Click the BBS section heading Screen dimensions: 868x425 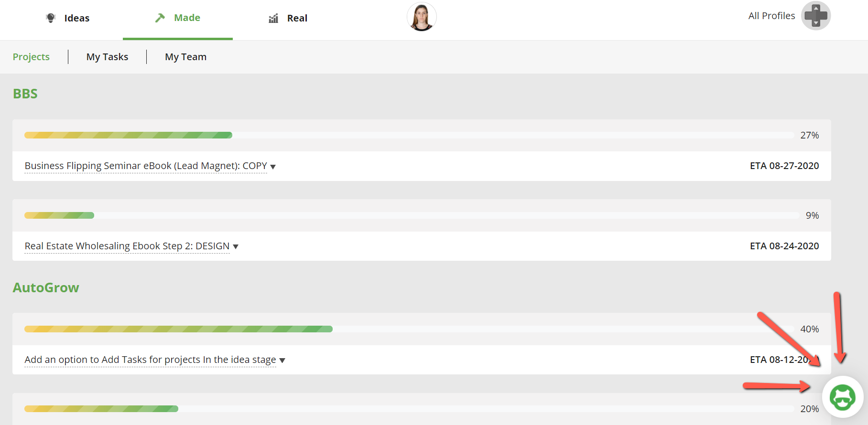point(25,94)
